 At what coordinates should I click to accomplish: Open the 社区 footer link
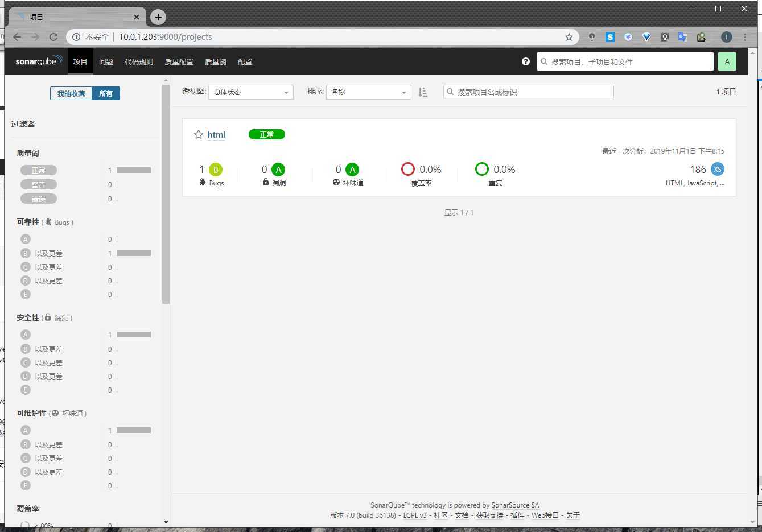pyautogui.click(x=441, y=515)
